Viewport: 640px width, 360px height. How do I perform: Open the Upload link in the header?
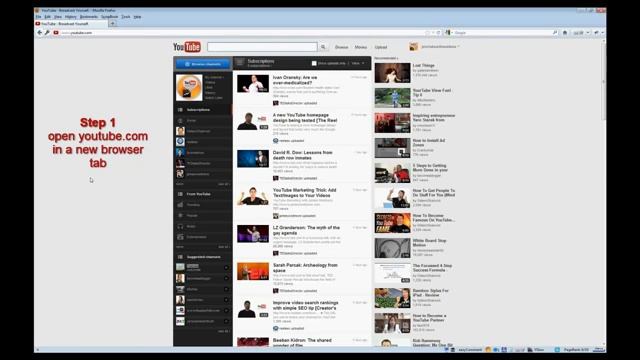coord(381,47)
